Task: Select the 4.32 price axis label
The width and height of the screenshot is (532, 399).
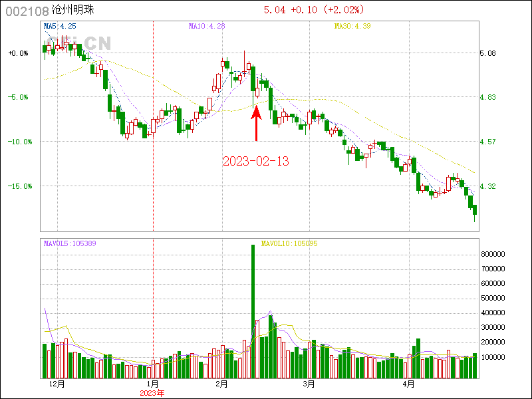Action: (x=487, y=186)
